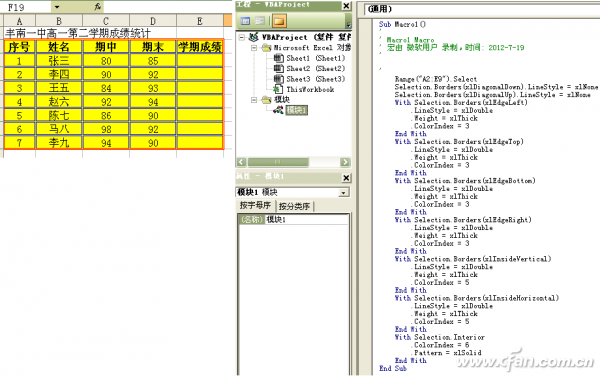Click the 姓名 header cell

click(x=59, y=47)
